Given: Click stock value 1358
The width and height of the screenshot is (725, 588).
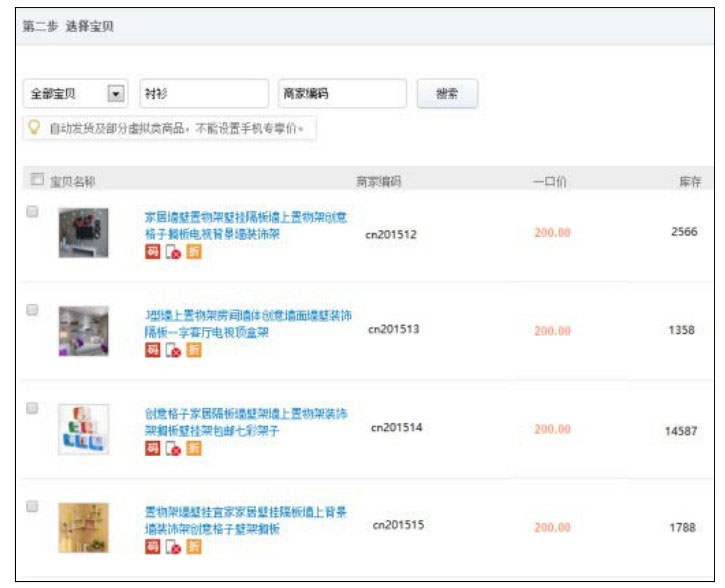Looking at the screenshot, I should tap(682, 330).
